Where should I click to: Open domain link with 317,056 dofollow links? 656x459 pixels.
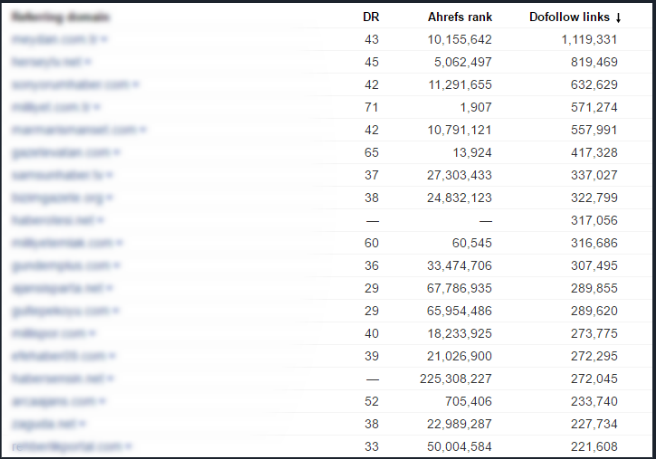[x=50, y=220]
